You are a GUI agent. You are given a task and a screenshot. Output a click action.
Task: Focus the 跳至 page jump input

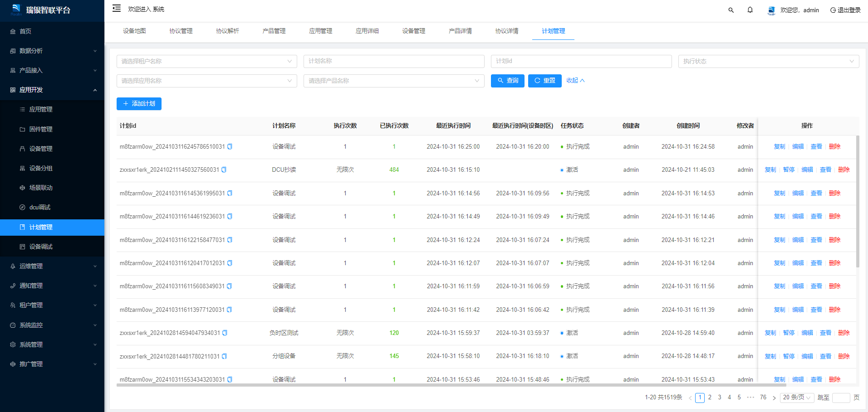[x=841, y=398]
